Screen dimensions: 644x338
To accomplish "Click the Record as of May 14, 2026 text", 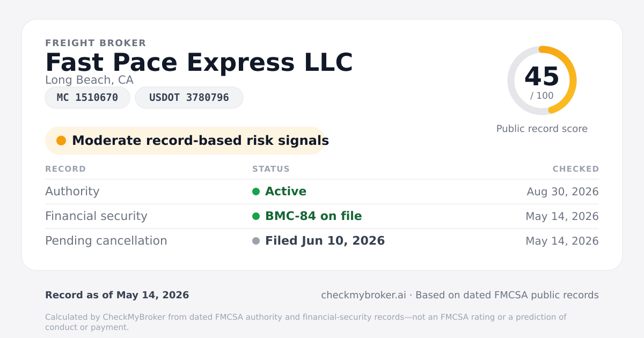I will [x=117, y=295].
